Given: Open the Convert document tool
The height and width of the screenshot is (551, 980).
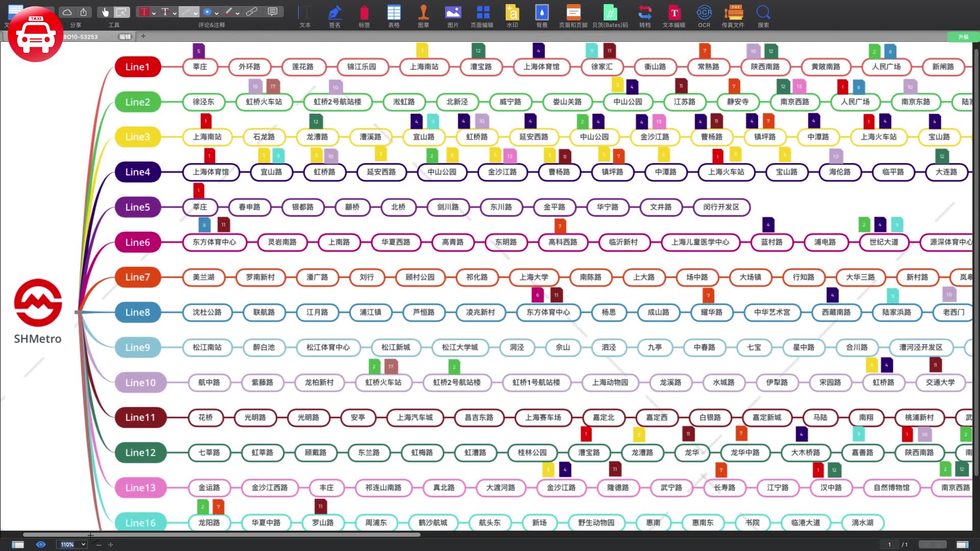Looking at the screenshot, I should pyautogui.click(x=645, y=12).
